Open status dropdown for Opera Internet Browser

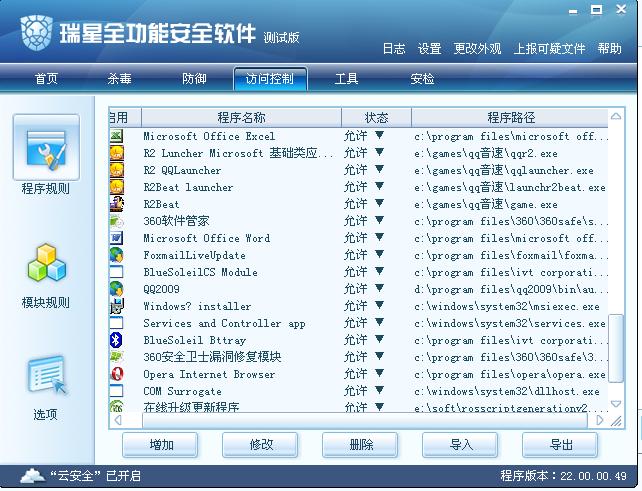tap(379, 373)
